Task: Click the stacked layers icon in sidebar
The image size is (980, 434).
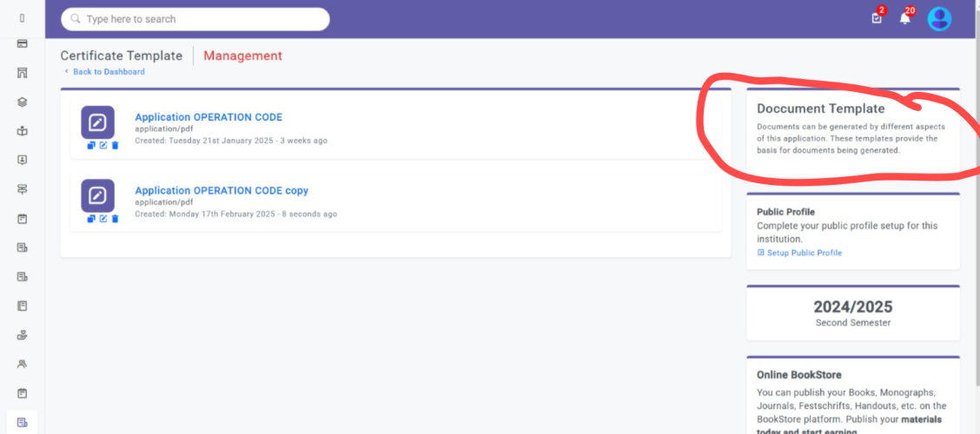Action: pyautogui.click(x=23, y=102)
